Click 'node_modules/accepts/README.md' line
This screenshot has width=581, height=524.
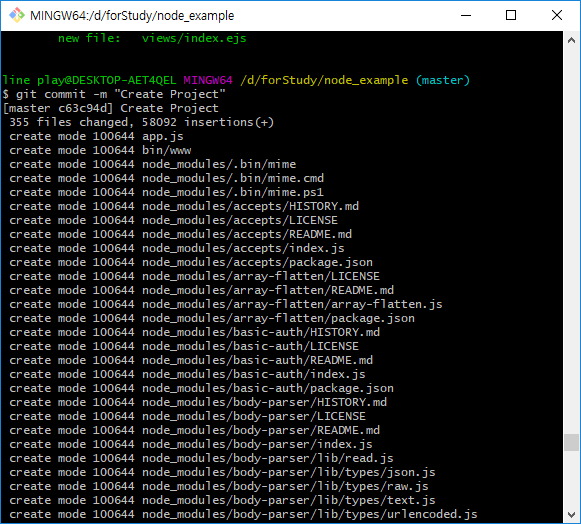(180, 235)
